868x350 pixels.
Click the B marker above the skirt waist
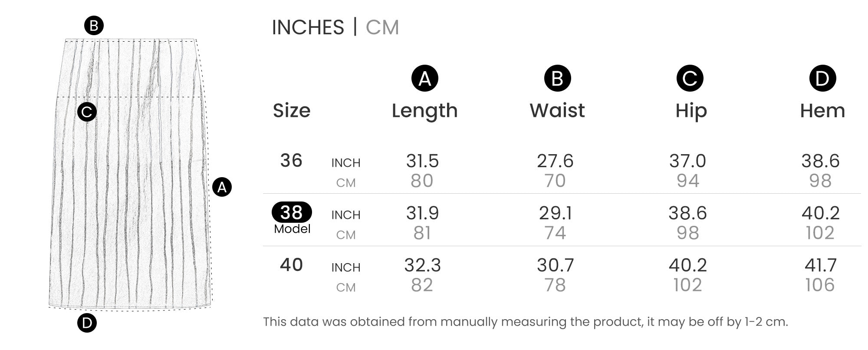tap(94, 26)
